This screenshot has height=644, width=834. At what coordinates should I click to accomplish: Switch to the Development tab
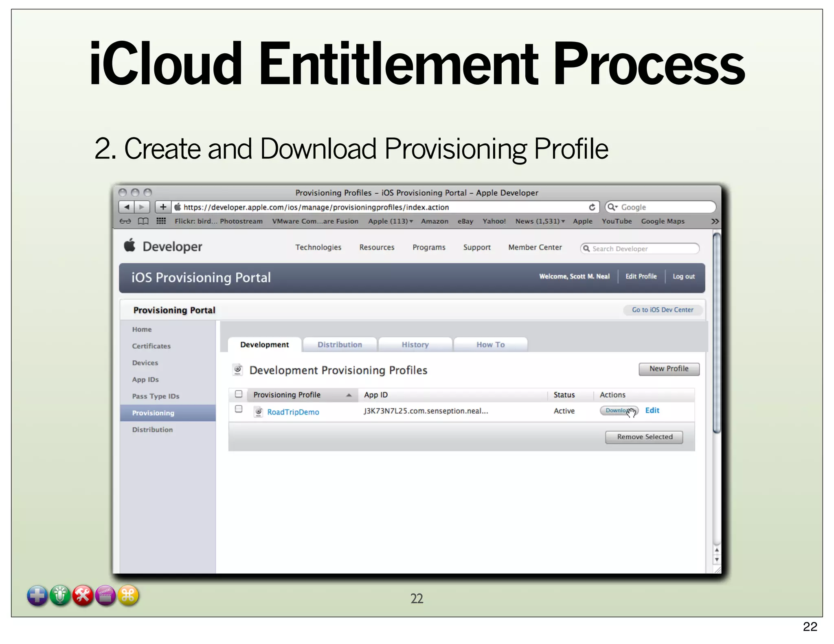click(x=265, y=344)
